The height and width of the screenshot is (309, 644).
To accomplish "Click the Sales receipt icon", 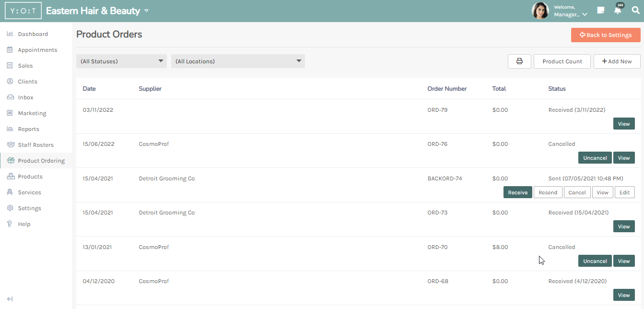I will 10,66.
